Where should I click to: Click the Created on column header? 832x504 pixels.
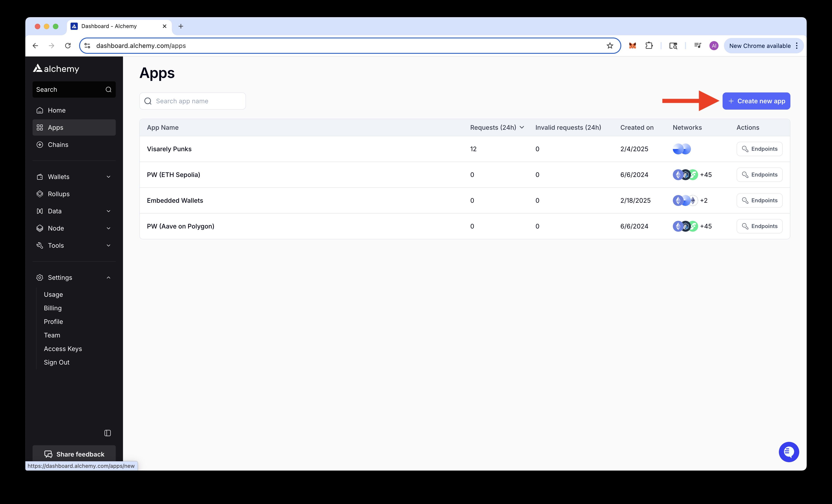tap(637, 127)
